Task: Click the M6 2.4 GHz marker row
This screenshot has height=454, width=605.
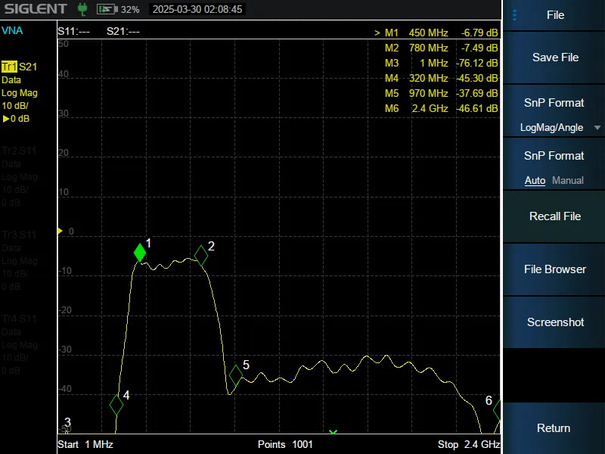Action: (x=441, y=108)
